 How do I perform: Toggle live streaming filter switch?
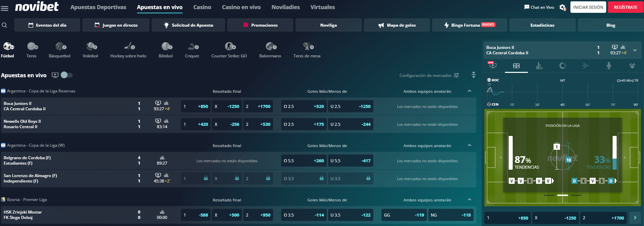pos(66,75)
